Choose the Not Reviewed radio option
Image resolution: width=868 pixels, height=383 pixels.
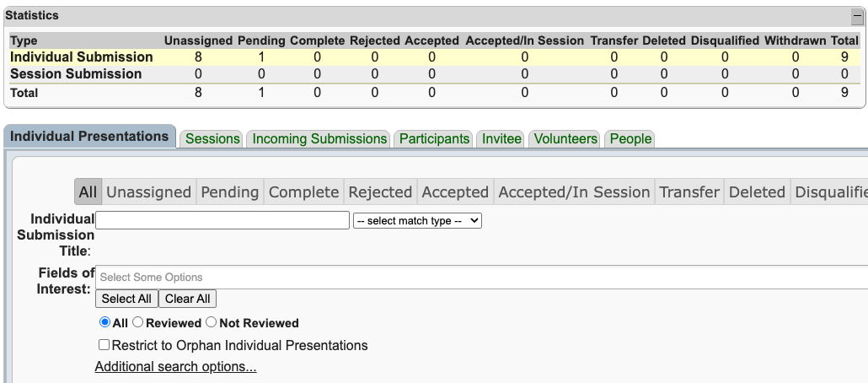click(212, 322)
